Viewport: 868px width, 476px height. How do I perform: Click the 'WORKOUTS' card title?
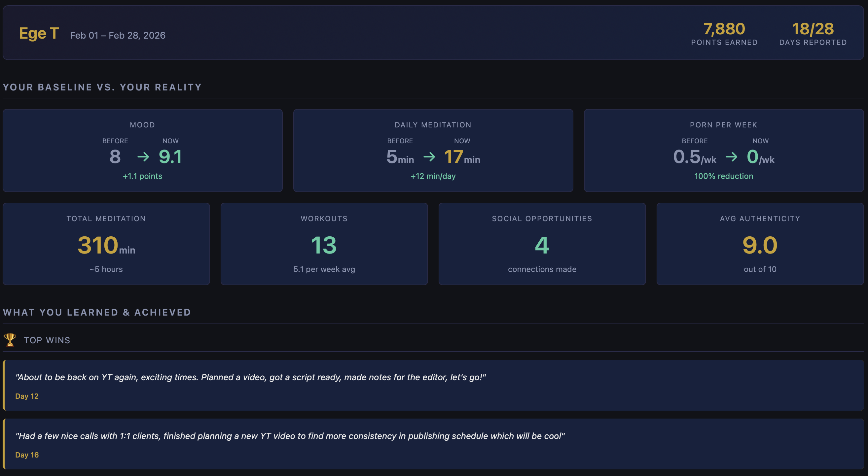(x=324, y=219)
